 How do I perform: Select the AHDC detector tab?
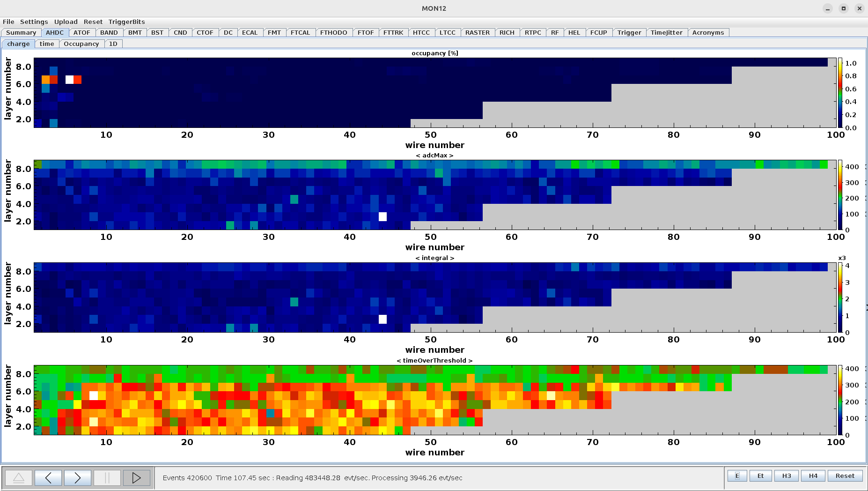point(55,32)
